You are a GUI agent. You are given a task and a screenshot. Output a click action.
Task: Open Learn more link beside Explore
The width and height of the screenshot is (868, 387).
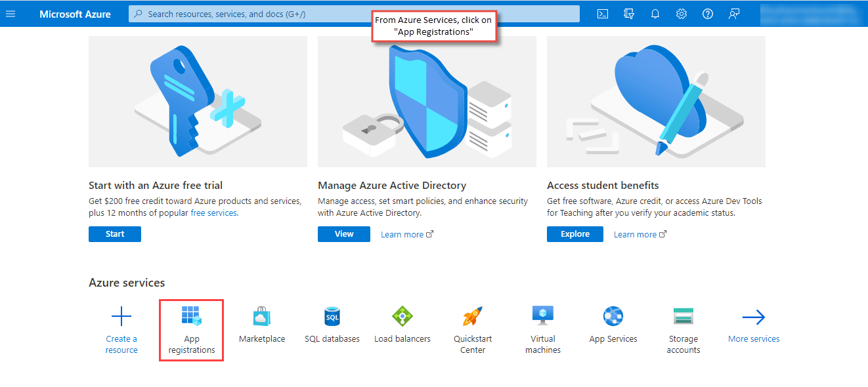[x=640, y=234]
